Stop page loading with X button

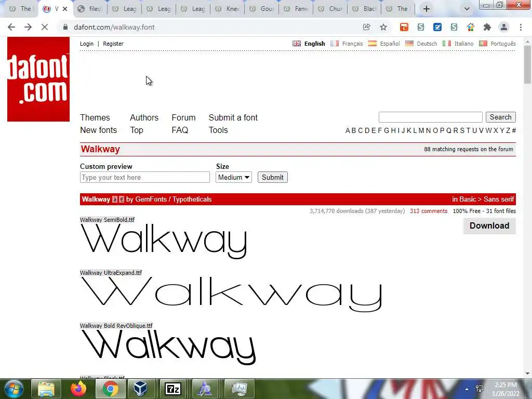coord(45,27)
